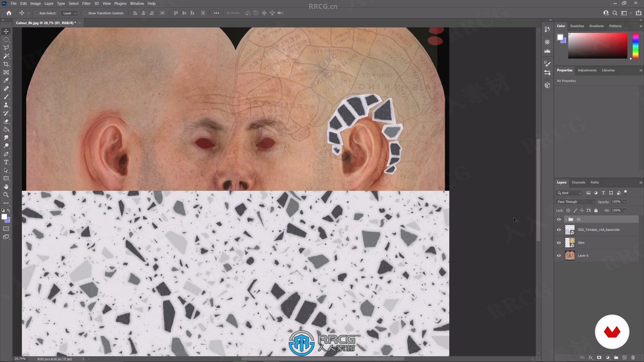Select the Pen tool
644x362 pixels.
[x=6, y=154]
